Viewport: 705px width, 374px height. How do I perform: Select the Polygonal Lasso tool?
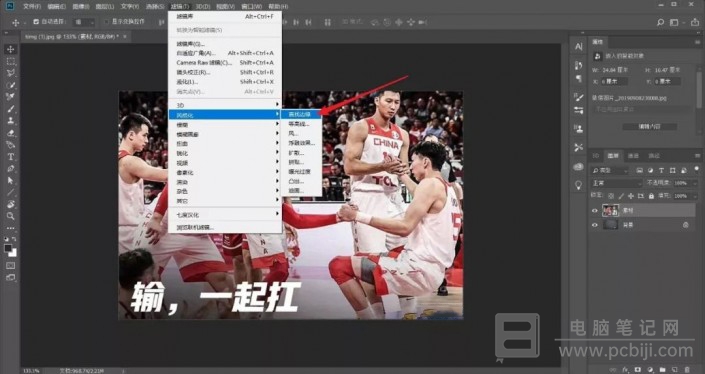(x=11, y=73)
